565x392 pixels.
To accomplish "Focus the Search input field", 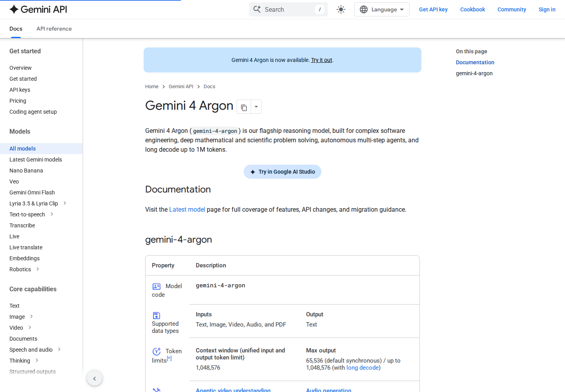I will (x=288, y=9).
